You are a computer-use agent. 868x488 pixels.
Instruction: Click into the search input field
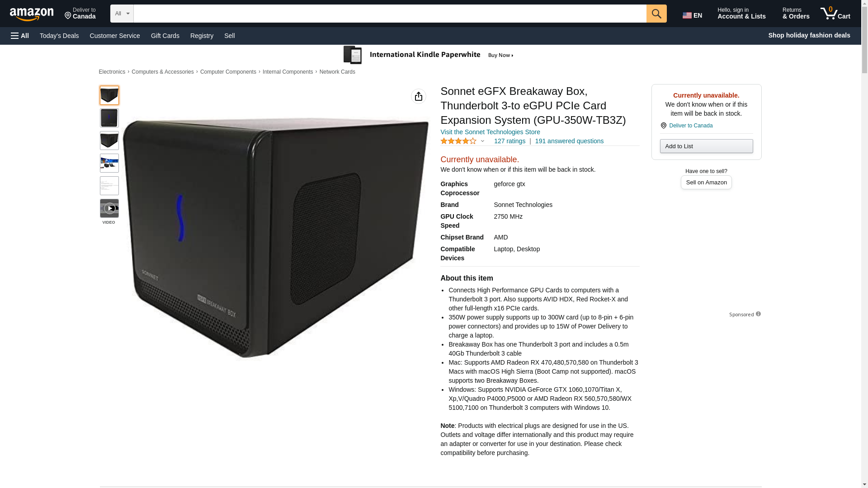coord(390,14)
